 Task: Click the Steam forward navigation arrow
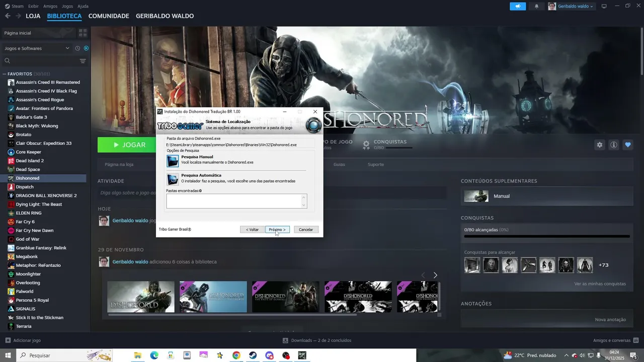coord(18,16)
